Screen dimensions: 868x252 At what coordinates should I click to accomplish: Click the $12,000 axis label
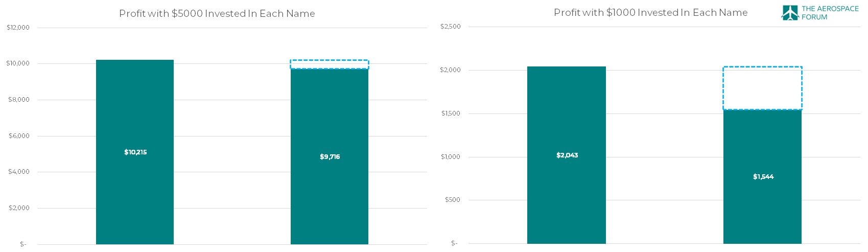coord(18,28)
